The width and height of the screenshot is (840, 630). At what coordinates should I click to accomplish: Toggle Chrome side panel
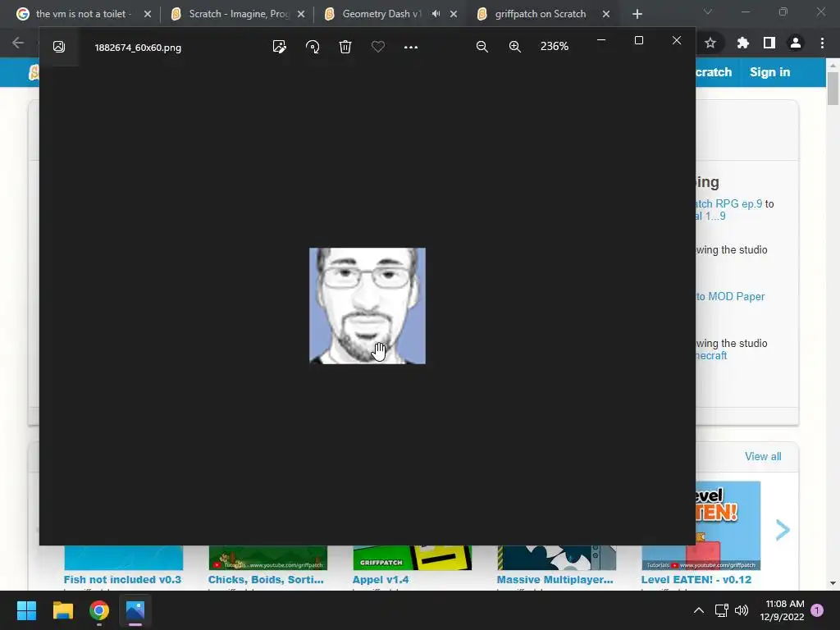(769, 43)
